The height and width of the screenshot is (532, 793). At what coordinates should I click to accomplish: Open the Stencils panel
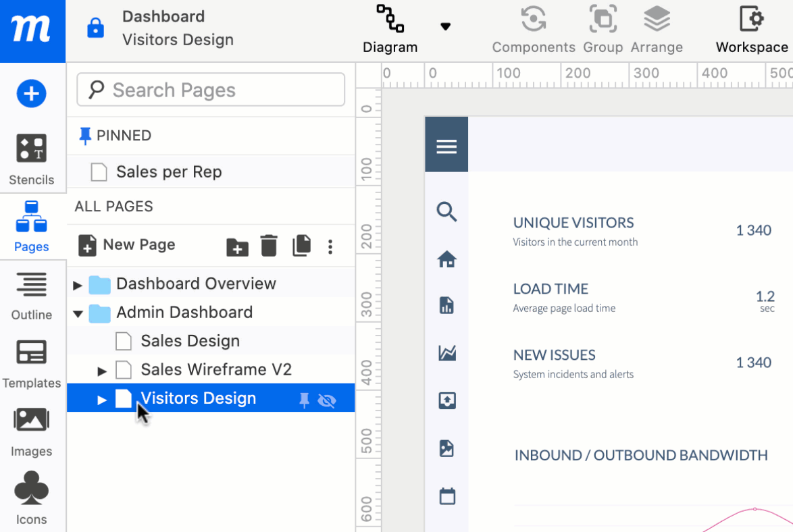pos(32,159)
